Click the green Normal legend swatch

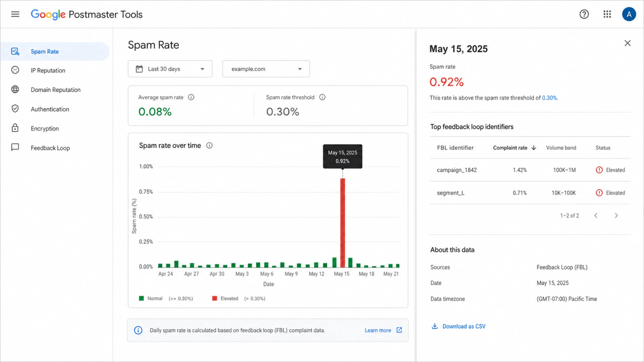[x=141, y=298]
